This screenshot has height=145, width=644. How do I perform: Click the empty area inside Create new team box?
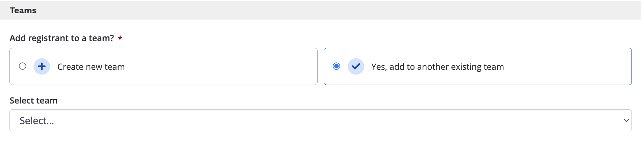(220, 66)
